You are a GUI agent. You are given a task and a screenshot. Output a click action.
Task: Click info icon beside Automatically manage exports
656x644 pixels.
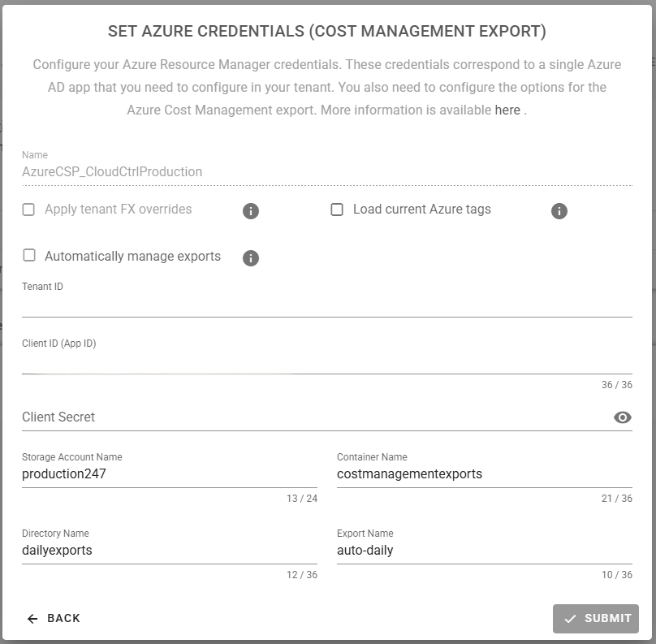click(x=251, y=258)
